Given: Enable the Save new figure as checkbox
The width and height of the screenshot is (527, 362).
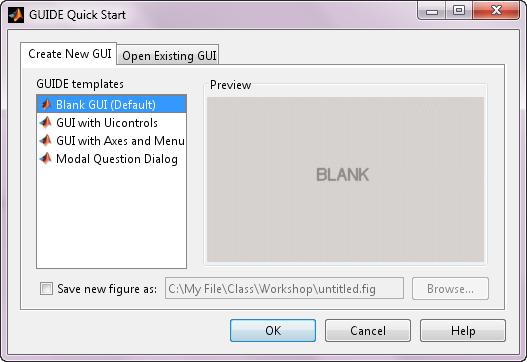Looking at the screenshot, I should coord(46,289).
